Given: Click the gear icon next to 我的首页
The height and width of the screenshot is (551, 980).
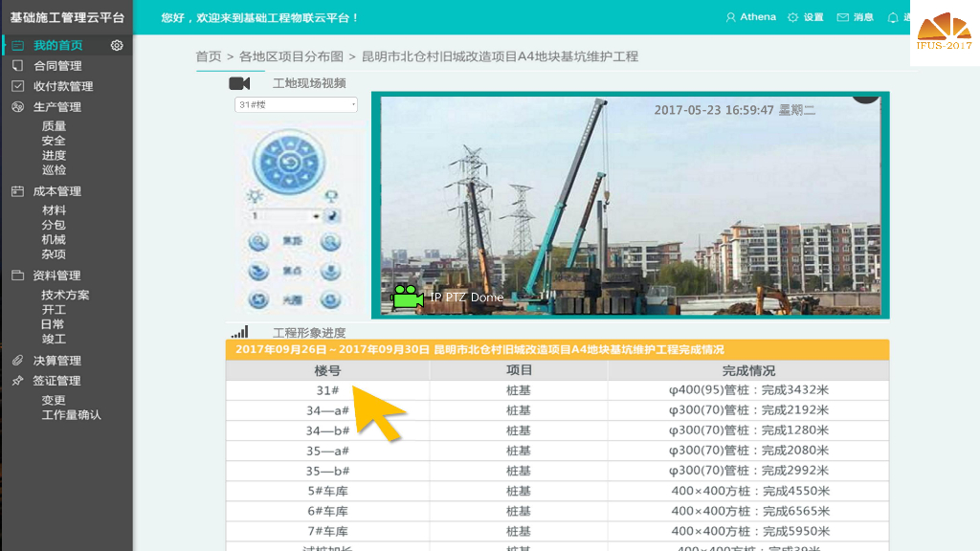Looking at the screenshot, I should point(118,45).
